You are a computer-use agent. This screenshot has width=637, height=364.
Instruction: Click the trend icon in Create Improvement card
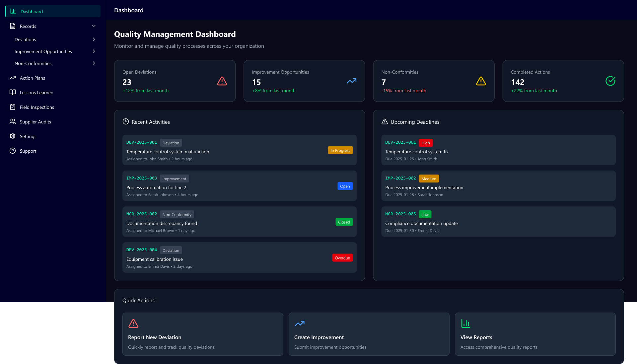click(x=300, y=324)
